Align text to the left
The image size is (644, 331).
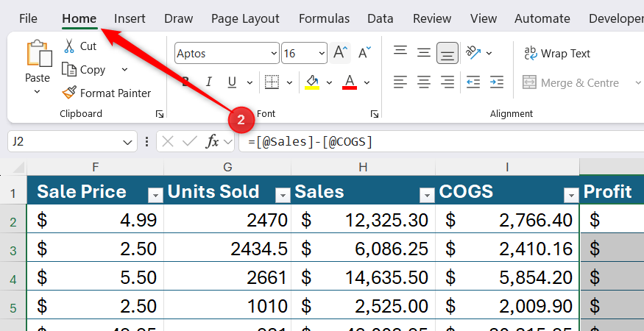coord(400,82)
